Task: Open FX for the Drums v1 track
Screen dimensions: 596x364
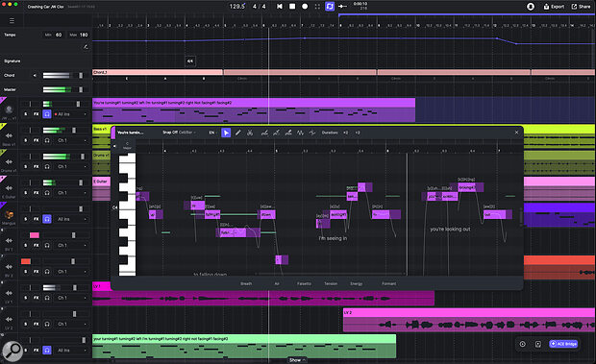Action: [37, 166]
